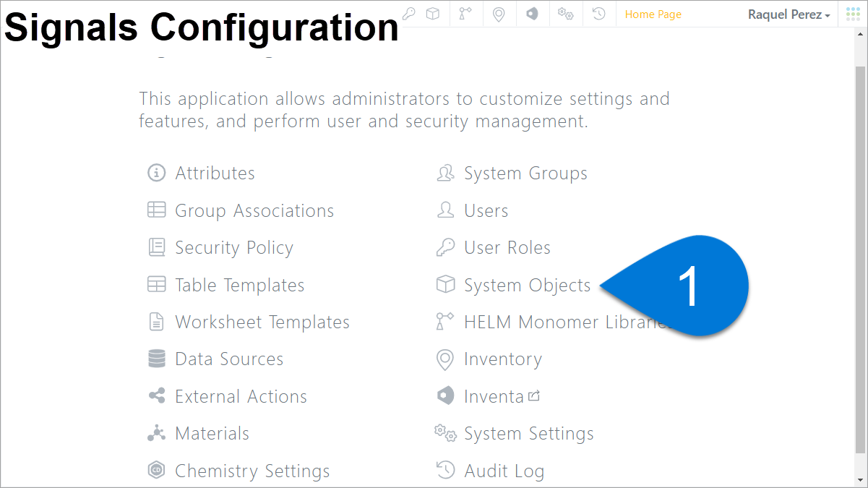Select Security Policy from the list
Viewport: 868px width, 488px height.
pos(233,248)
